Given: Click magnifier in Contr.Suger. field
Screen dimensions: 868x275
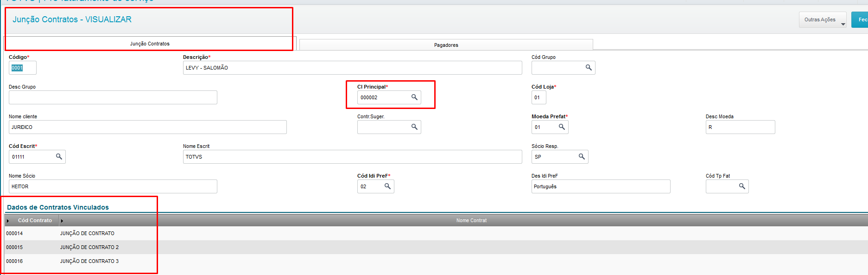Looking at the screenshot, I should [x=414, y=127].
